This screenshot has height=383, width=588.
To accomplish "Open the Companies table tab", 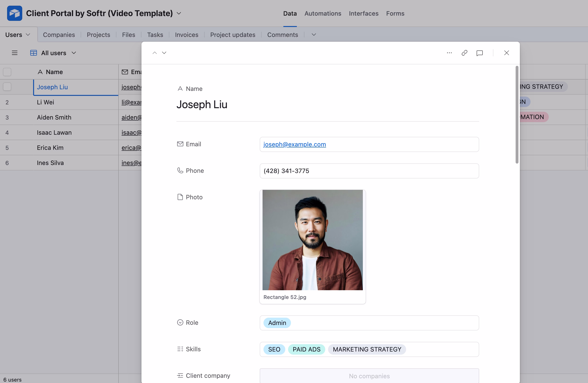I will click(x=59, y=35).
